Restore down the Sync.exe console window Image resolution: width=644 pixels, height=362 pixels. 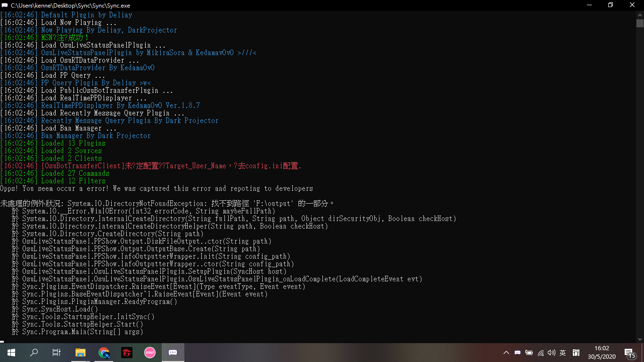(611, 5)
